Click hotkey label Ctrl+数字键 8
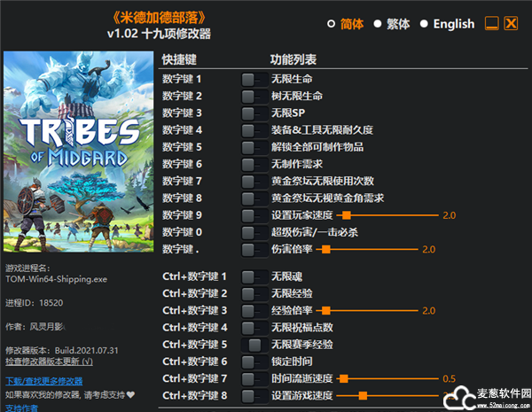 point(194,396)
